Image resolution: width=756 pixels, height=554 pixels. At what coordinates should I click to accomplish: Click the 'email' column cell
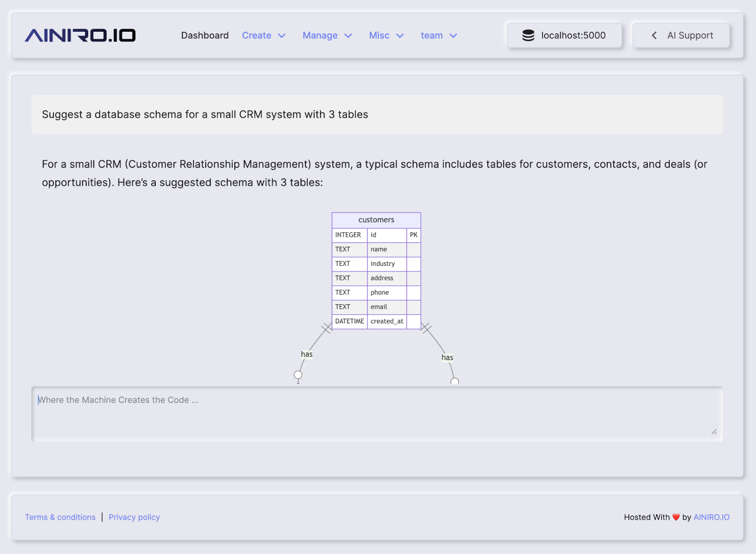(387, 307)
